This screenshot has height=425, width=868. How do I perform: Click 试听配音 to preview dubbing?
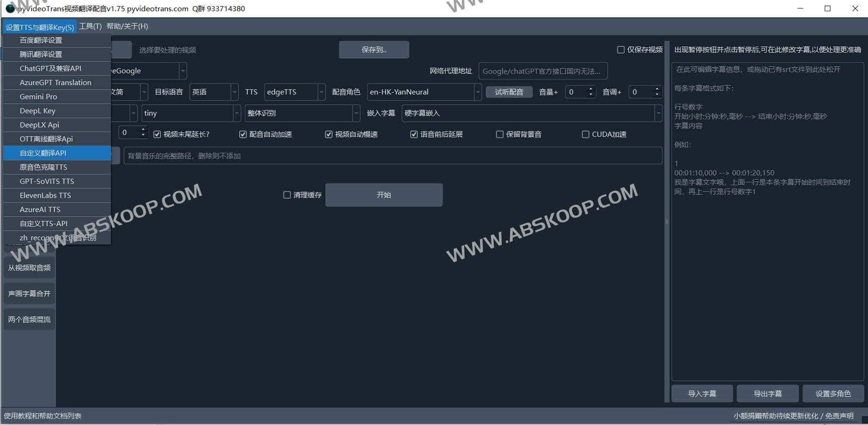point(508,92)
